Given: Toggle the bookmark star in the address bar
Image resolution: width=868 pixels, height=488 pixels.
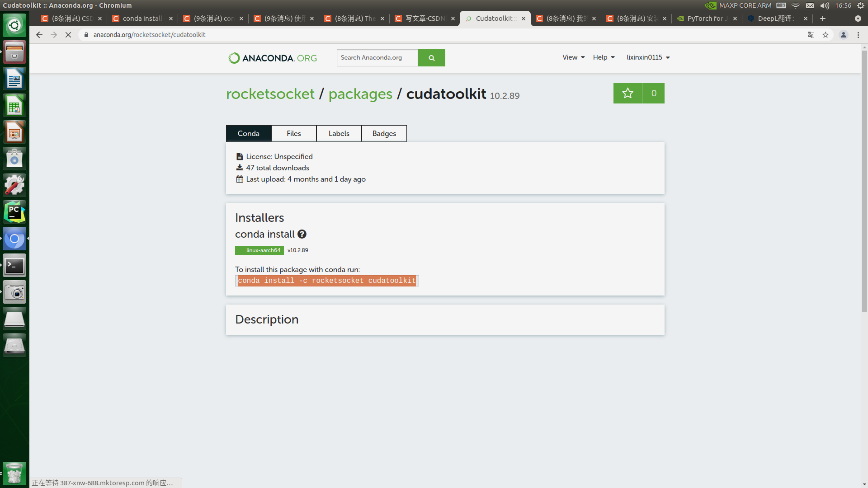Looking at the screenshot, I should click(826, 35).
